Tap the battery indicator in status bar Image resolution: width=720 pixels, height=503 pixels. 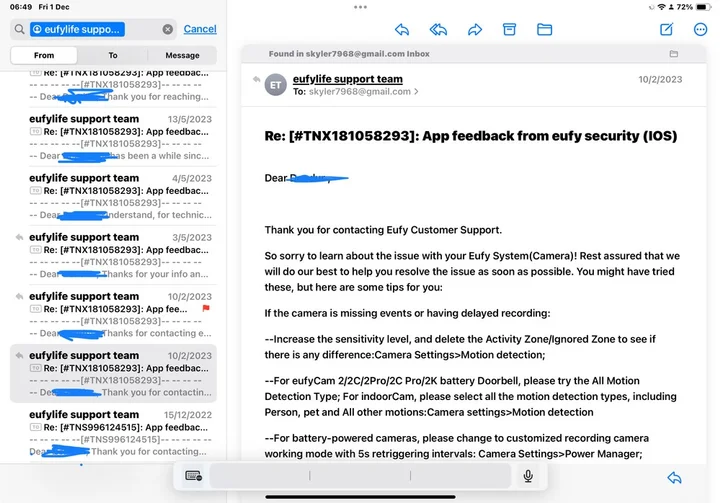tap(703, 7)
